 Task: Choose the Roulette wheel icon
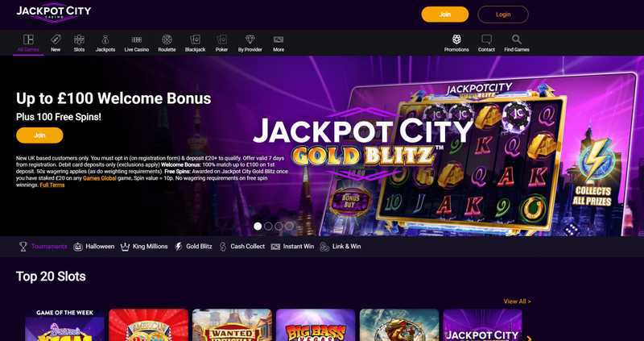167,40
